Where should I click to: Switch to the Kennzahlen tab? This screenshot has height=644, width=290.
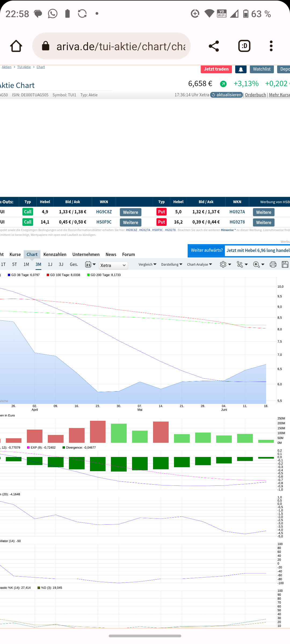point(55,254)
